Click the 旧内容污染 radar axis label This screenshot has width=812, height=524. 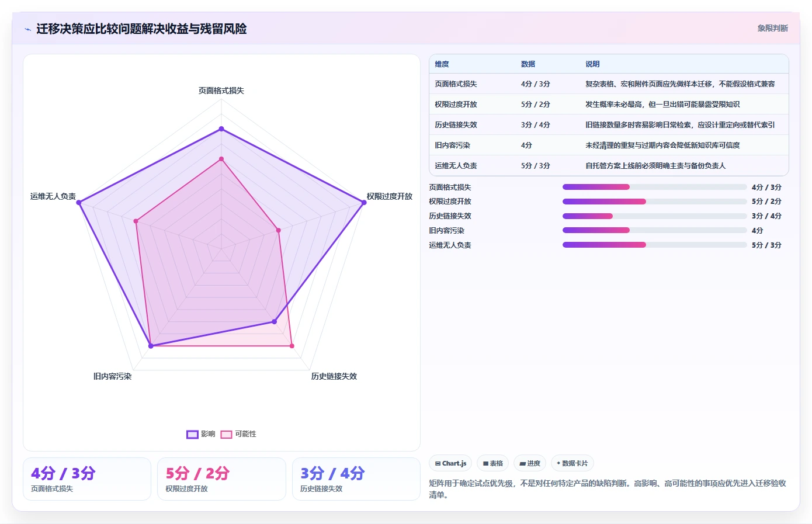point(113,376)
